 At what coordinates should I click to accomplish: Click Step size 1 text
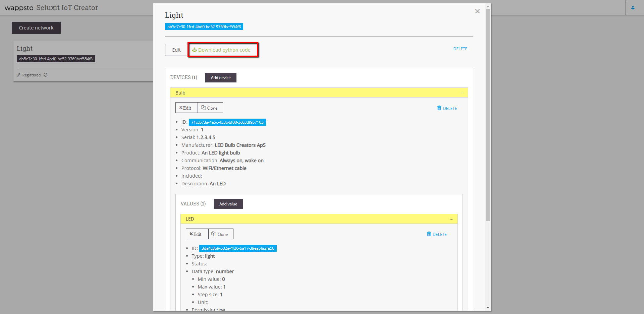click(210, 295)
